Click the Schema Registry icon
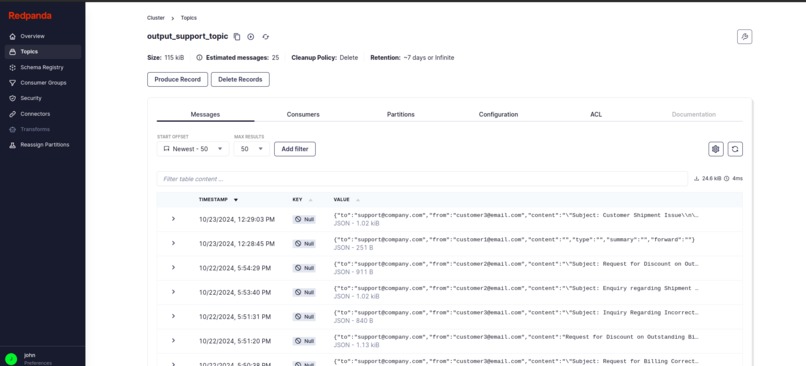806x366 pixels. pyautogui.click(x=13, y=67)
